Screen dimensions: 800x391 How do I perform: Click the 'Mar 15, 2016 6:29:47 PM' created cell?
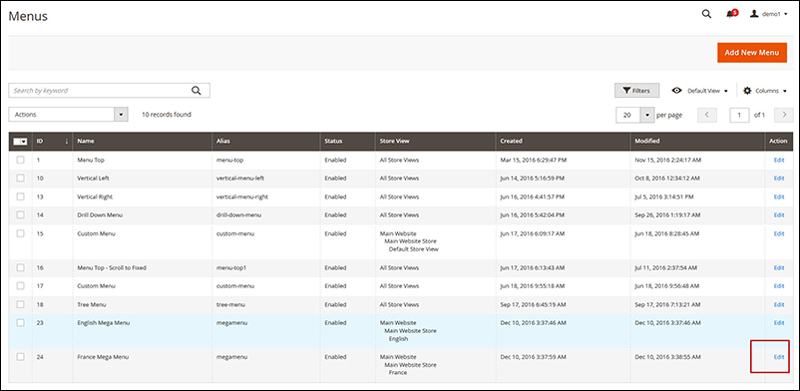click(x=533, y=160)
